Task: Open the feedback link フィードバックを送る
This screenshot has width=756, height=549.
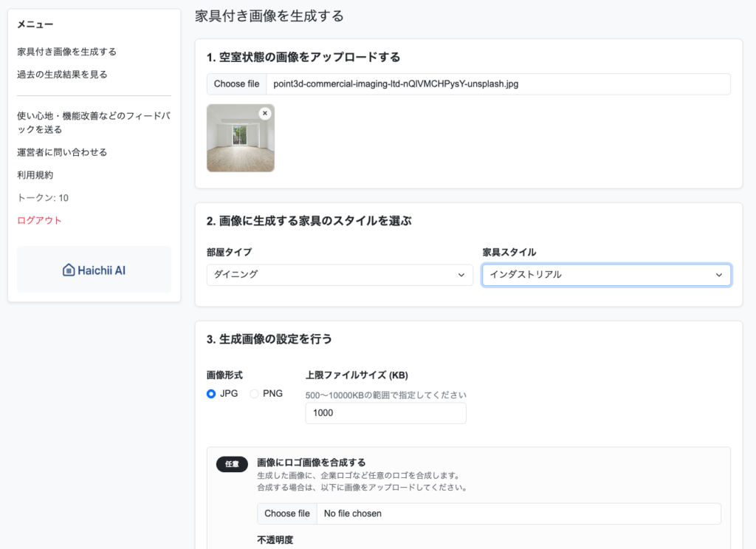Action: (93, 123)
